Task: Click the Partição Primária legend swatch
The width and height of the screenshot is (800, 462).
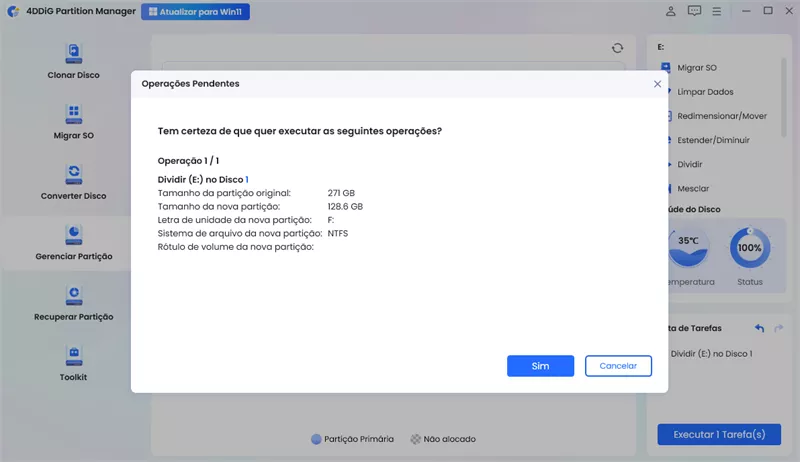Action: pyautogui.click(x=316, y=439)
